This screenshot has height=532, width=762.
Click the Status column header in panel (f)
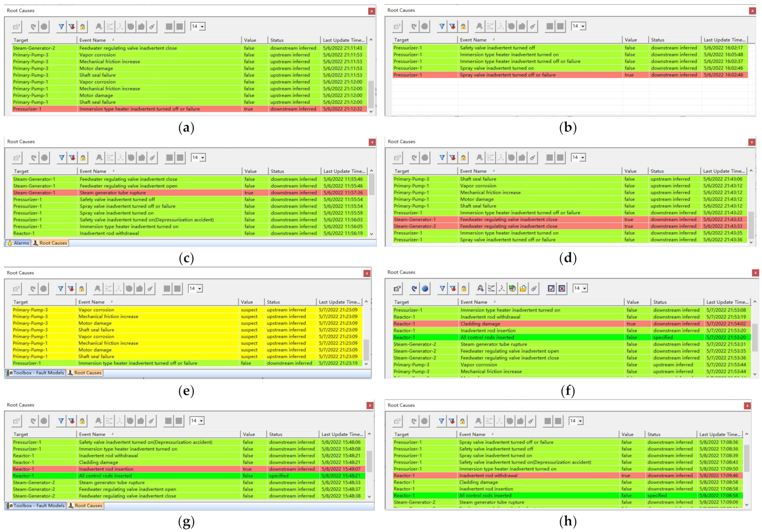pos(677,302)
